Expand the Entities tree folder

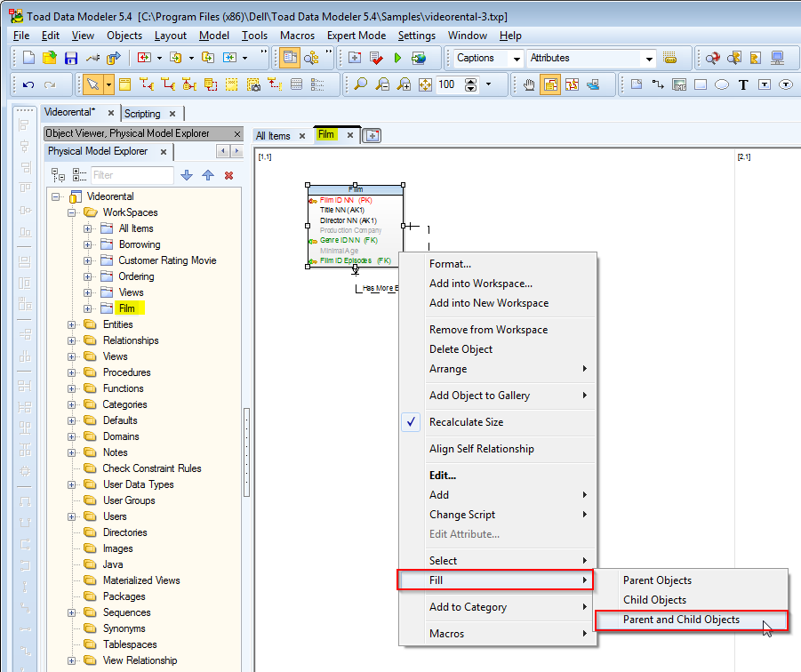click(71, 324)
